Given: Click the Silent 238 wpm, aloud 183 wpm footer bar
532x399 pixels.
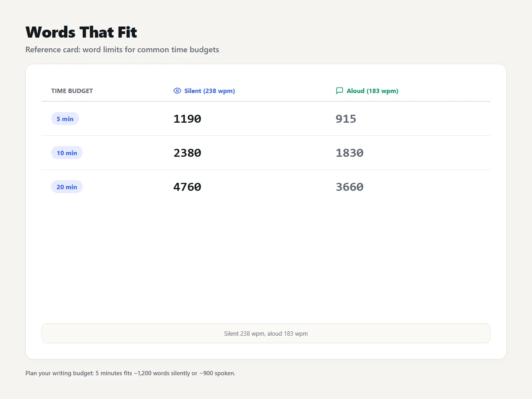Looking at the screenshot, I should coord(266,333).
